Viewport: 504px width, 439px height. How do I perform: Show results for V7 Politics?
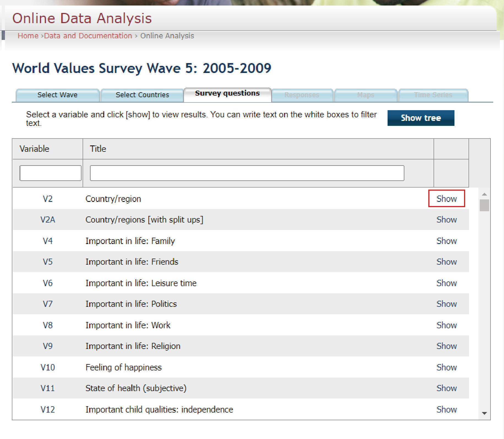pos(446,304)
